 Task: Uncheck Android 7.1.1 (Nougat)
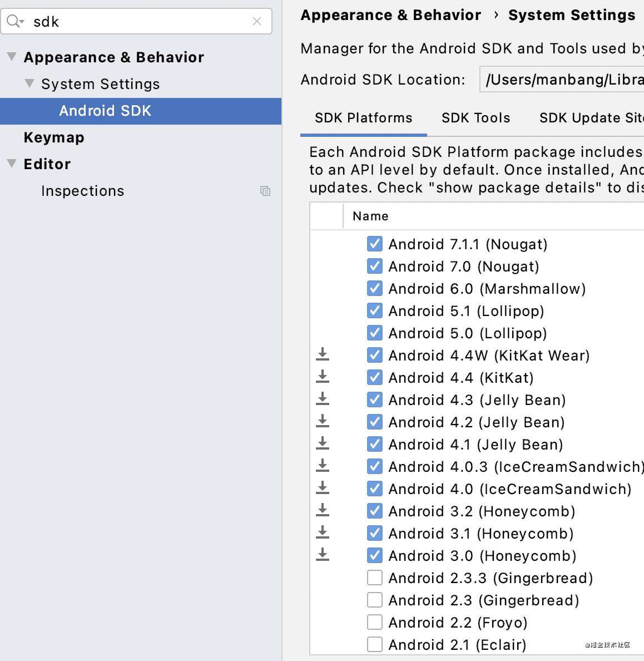[x=375, y=244]
